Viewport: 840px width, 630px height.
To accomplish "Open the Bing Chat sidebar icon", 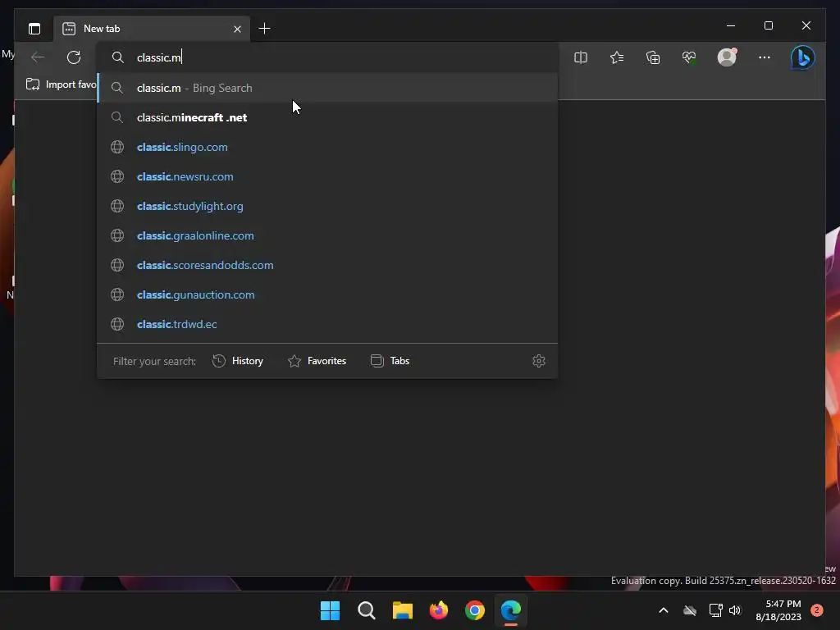I will [x=802, y=58].
